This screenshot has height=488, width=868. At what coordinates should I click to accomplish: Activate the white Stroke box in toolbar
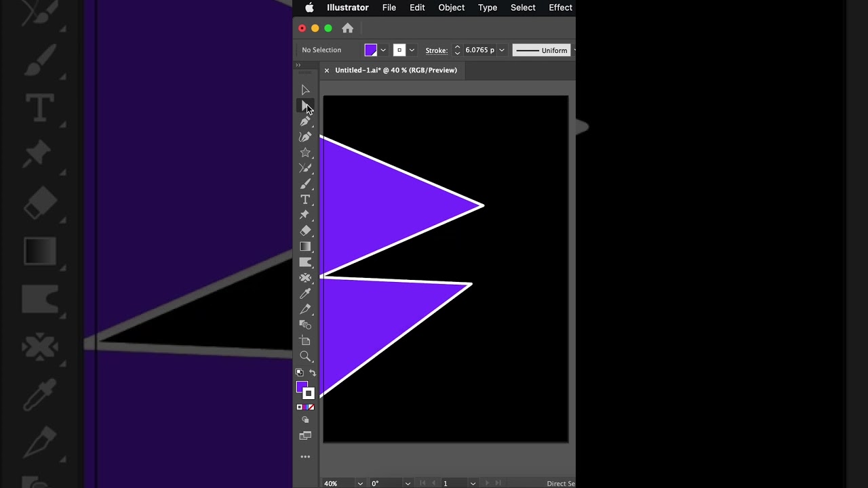point(309,394)
